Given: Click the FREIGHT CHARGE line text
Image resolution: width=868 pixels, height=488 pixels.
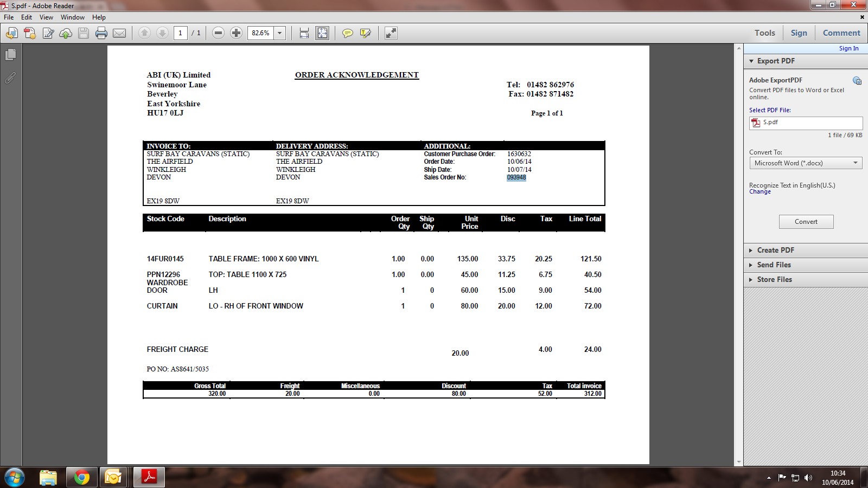Looking at the screenshot, I should pos(177,350).
